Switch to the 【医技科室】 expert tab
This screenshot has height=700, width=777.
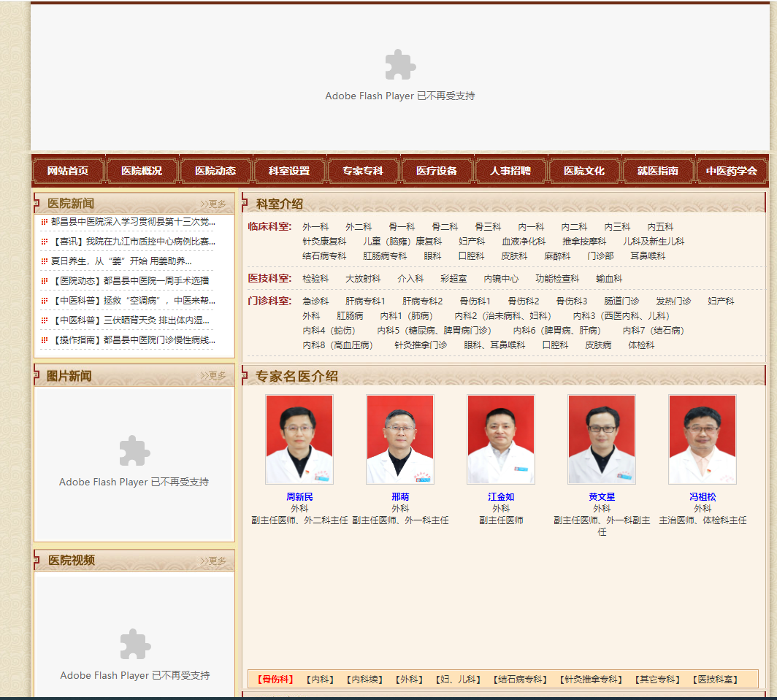pyautogui.click(x=716, y=679)
